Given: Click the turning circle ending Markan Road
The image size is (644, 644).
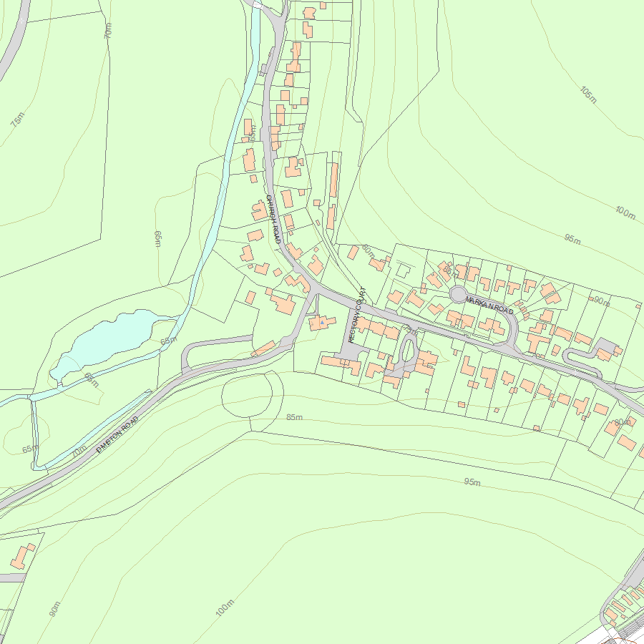Looking at the screenshot, I should click(458, 294).
